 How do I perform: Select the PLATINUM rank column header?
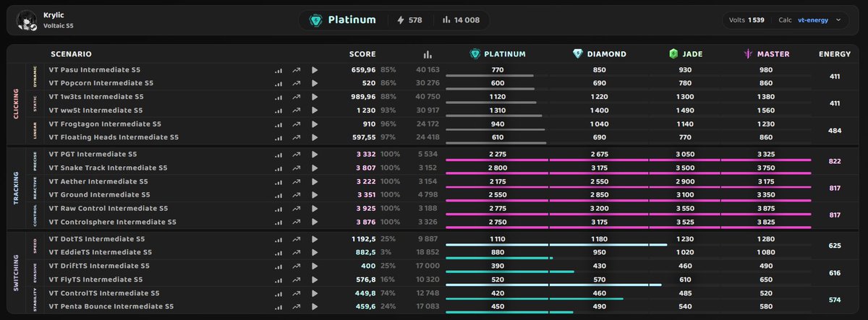pyautogui.click(x=498, y=54)
